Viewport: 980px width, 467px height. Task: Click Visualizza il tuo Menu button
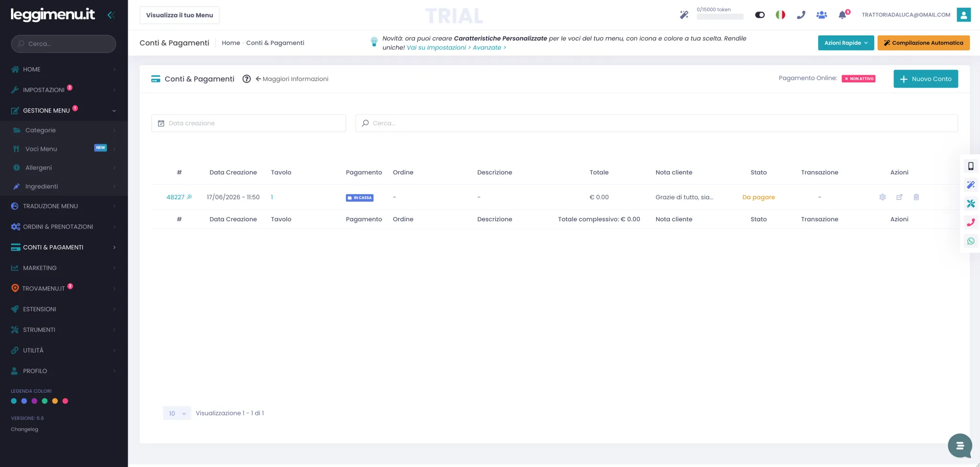tap(179, 15)
